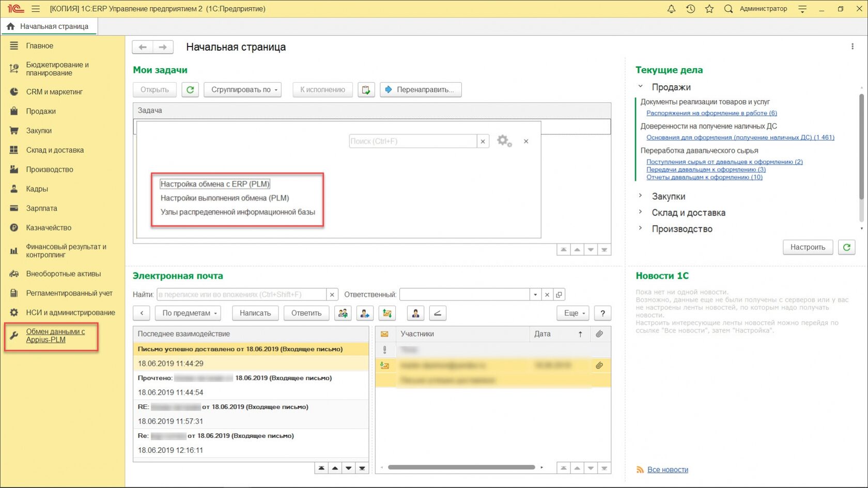Click the clipboard-with-checkmark task button
Image resolution: width=868 pixels, height=488 pixels.
pos(366,90)
